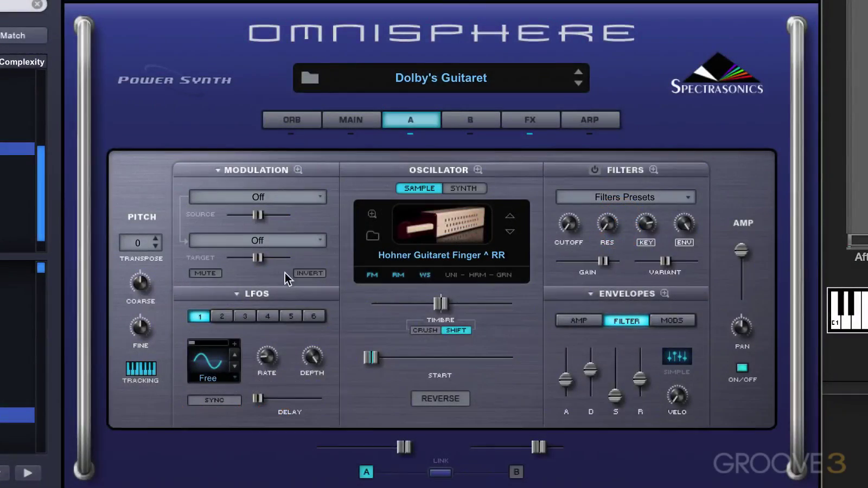
Task: Open the ARP tab
Action: click(590, 120)
